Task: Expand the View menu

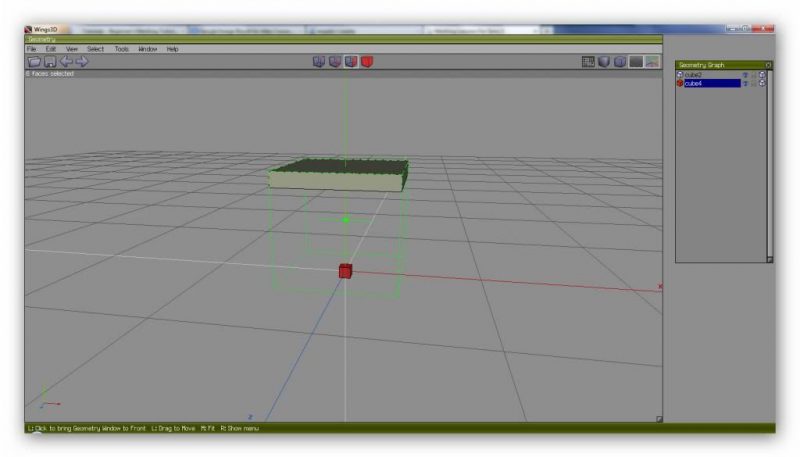Action: tap(72, 48)
